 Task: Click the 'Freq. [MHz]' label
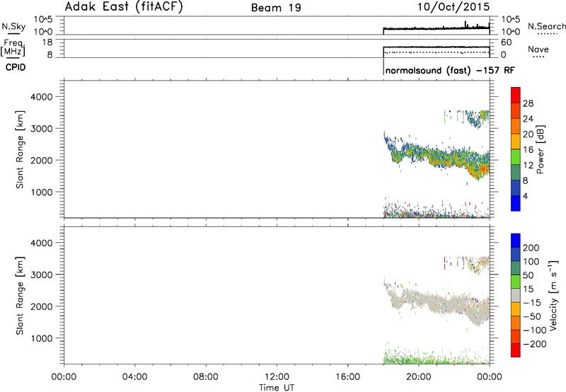[x=13, y=47]
